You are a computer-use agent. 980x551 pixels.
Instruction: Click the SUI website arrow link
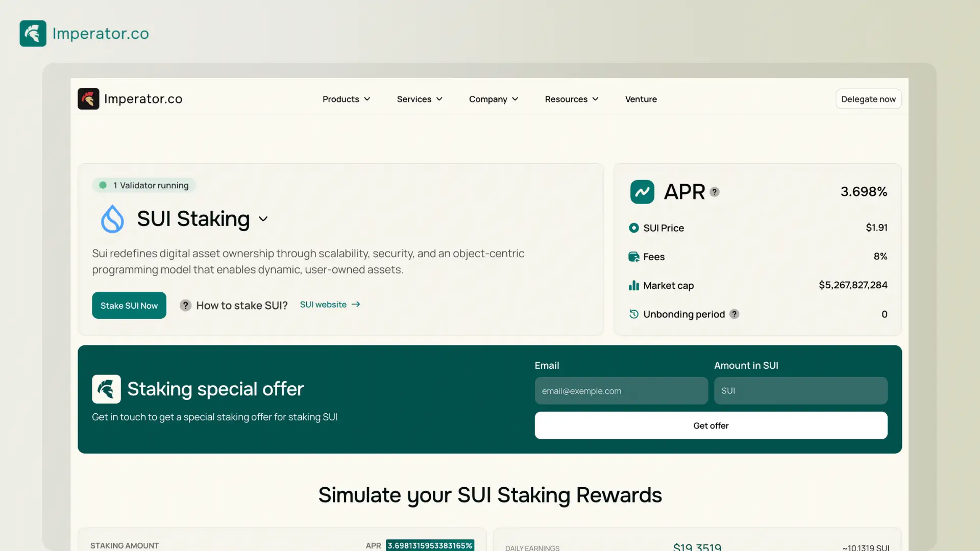pos(330,305)
